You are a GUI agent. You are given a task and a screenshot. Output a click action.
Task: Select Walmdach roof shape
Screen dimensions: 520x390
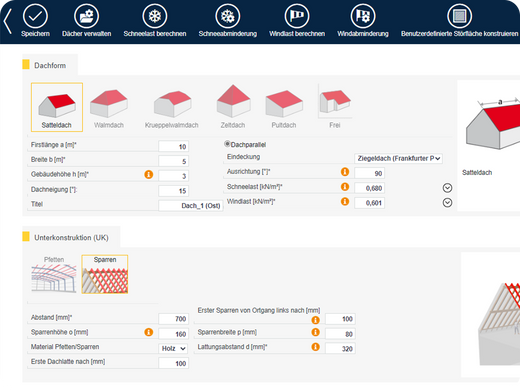coord(109,108)
